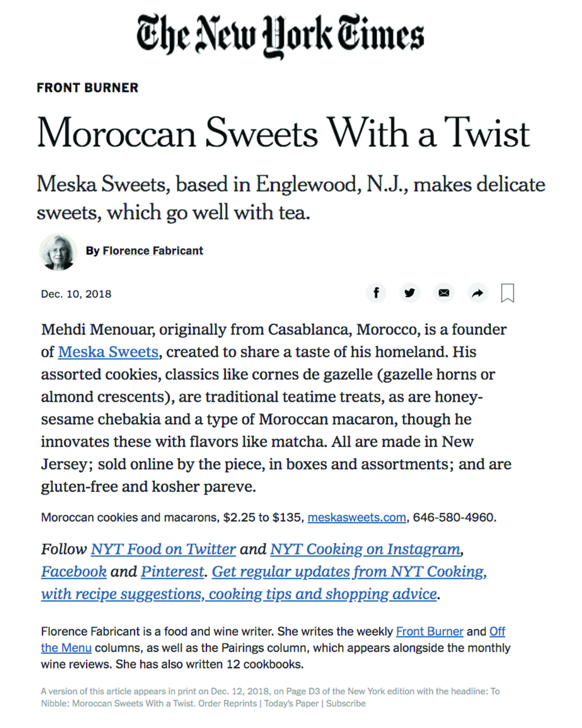
Task: Click the share arrow icon
Action: point(478,293)
